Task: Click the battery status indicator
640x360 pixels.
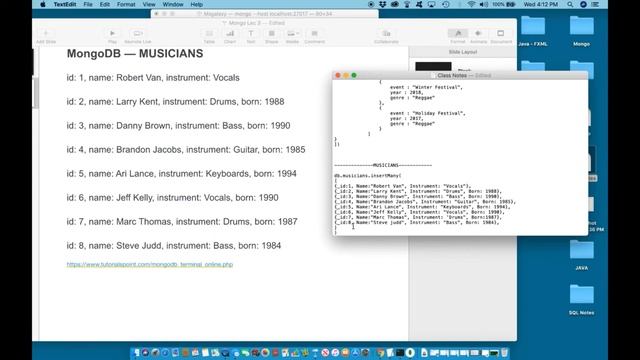Action: [503, 4]
